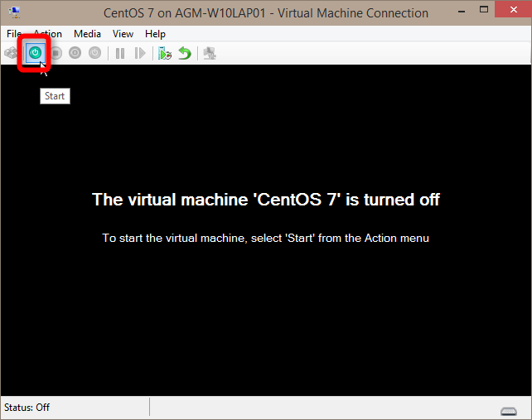Viewport: 532px width, 420px height.
Task: Click 'The virtual machine CentOS 7 is turned off' message
Action: tap(266, 200)
